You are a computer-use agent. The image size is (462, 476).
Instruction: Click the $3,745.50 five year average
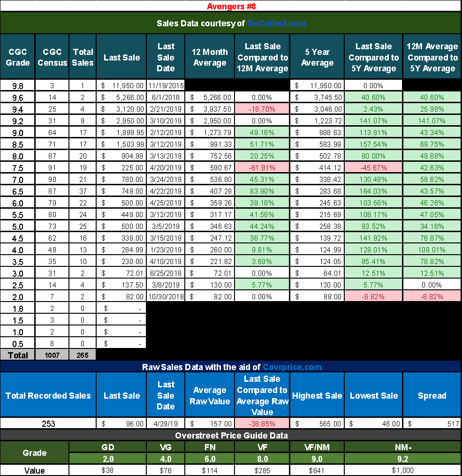coord(317,98)
